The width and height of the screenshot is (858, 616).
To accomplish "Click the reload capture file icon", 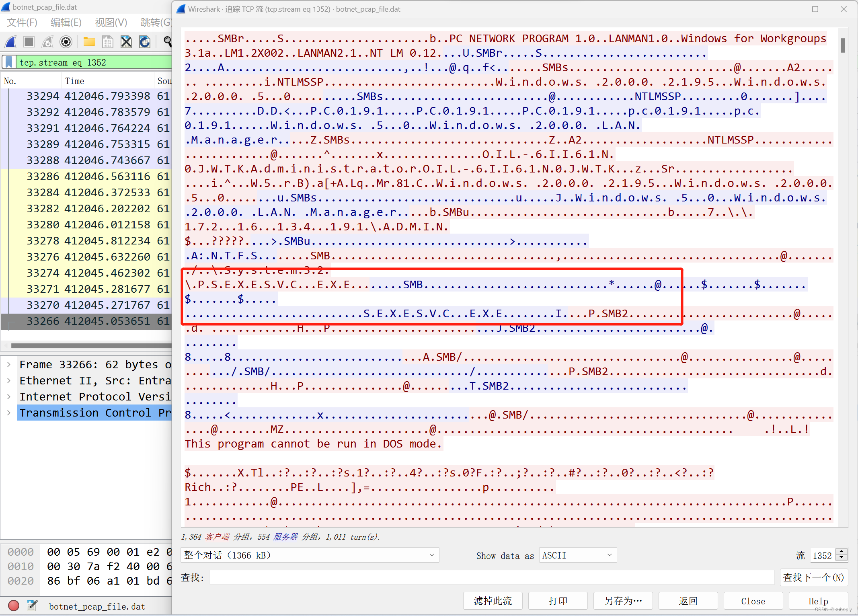I will click(x=145, y=42).
